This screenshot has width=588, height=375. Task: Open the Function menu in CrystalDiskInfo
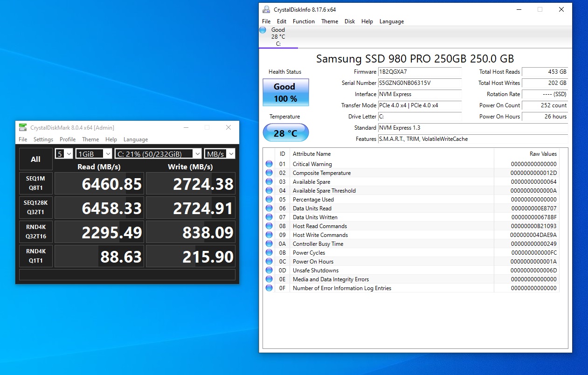point(304,21)
